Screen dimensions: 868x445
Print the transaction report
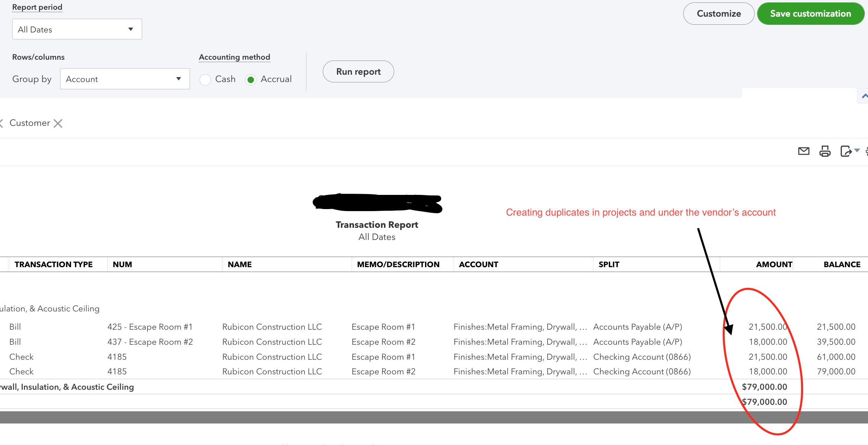pyautogui.click(x=825, y=151)
